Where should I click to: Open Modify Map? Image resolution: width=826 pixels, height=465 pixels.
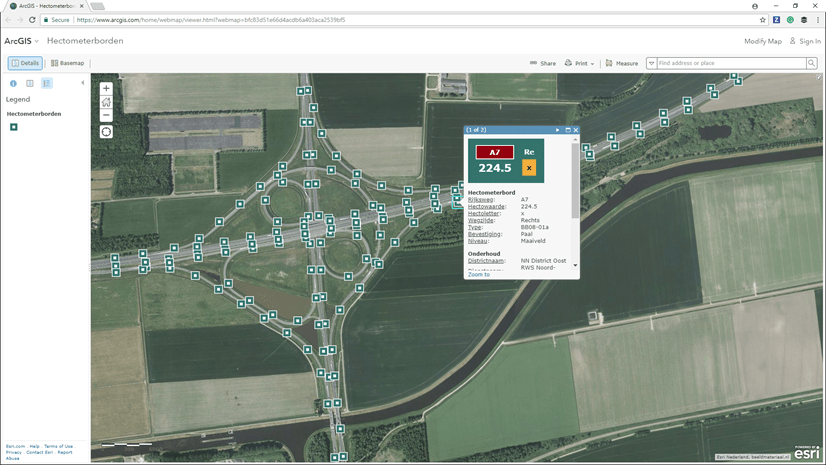click(x=763, y=41)
